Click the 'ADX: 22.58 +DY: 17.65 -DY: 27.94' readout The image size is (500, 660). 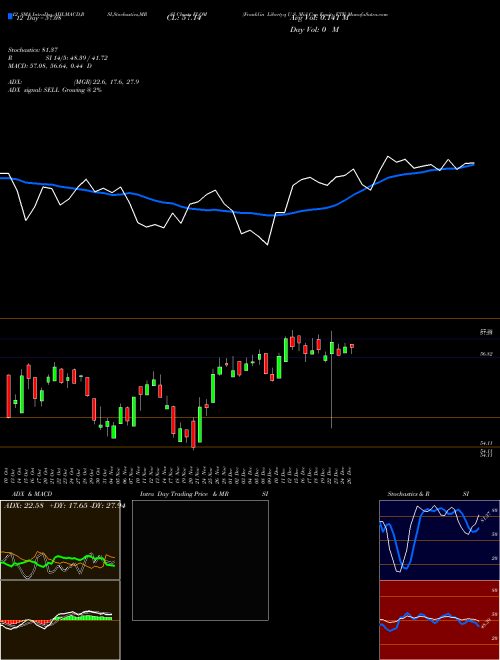click(x=64, y=505)
